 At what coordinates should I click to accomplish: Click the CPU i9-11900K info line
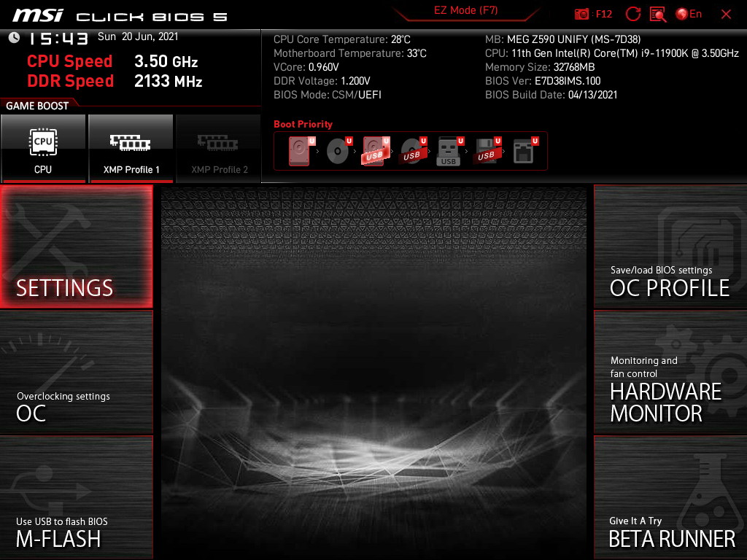[612, 53]
